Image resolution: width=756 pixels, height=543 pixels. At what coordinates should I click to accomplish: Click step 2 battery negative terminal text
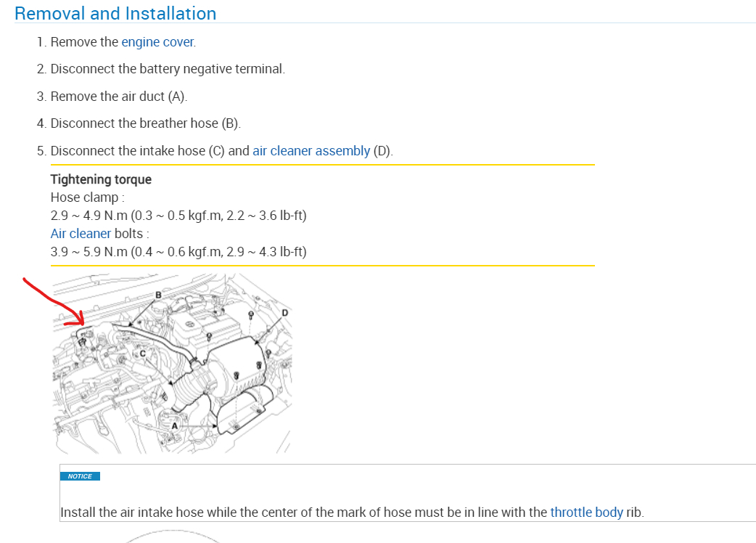(168, 69)
